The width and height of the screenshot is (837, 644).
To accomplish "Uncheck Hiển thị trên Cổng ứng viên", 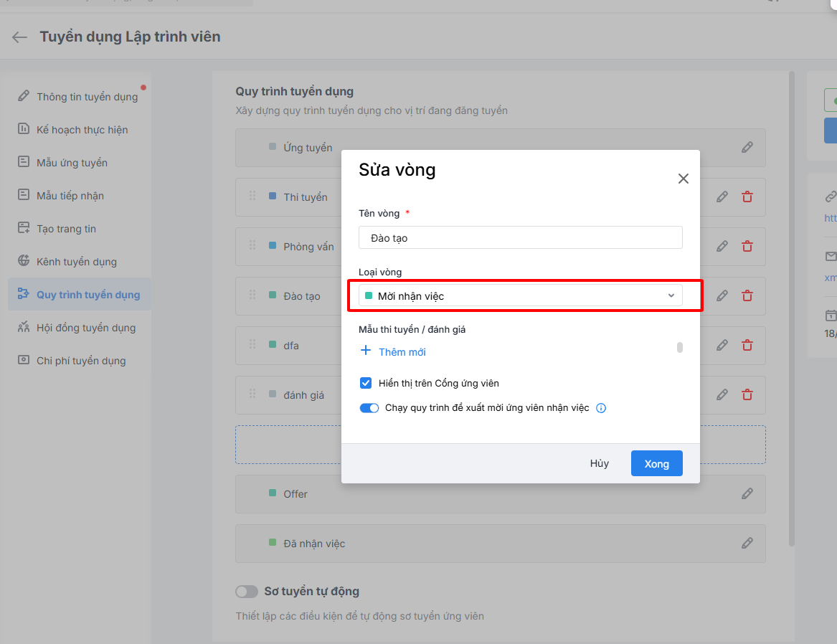I will click(x=366, y=383).
